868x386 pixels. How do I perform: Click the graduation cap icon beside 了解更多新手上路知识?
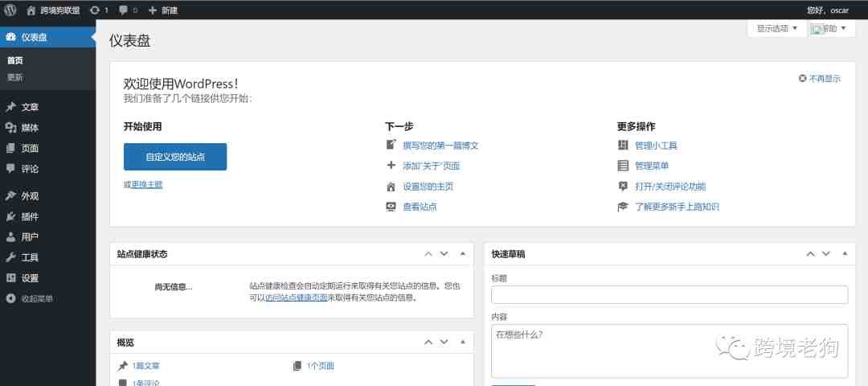(x=623, y=207)
